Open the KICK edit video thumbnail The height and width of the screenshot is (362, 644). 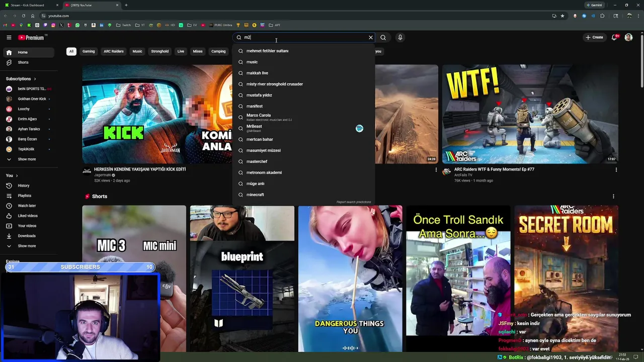[157, 114]
